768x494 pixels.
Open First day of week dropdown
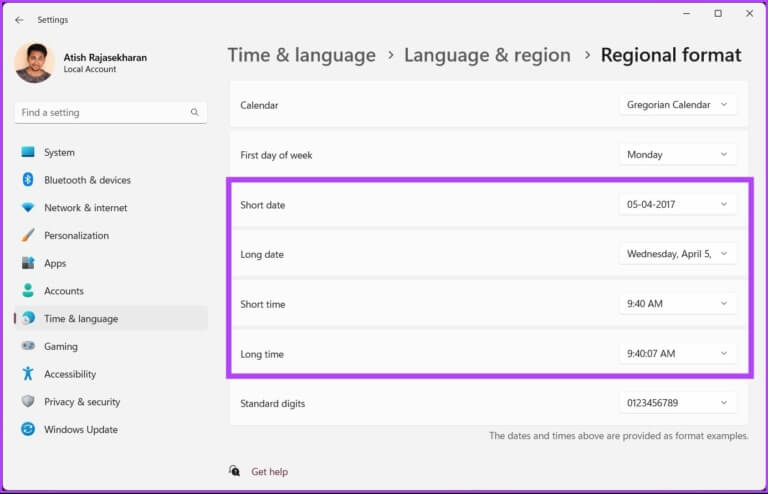677,155
